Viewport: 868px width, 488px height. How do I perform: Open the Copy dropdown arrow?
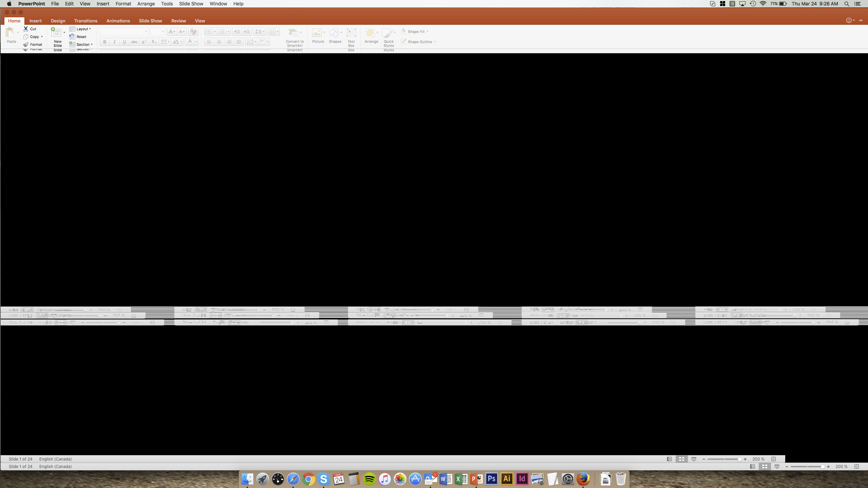point(42,37)
